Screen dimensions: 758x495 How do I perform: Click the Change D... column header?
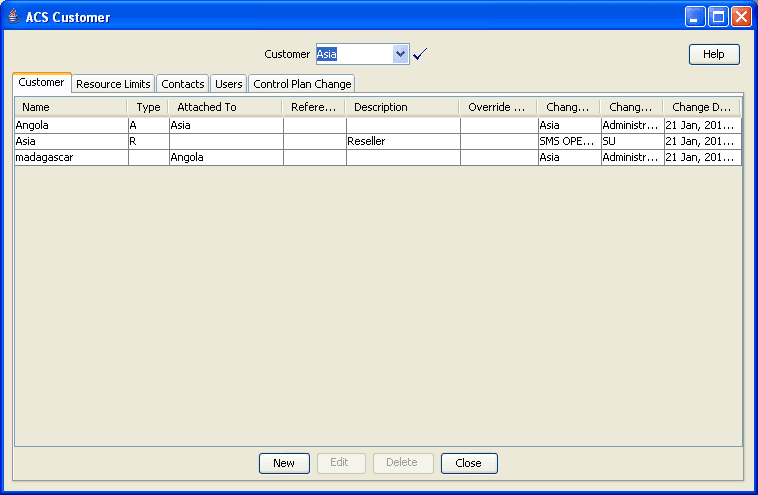click(702, 107)
